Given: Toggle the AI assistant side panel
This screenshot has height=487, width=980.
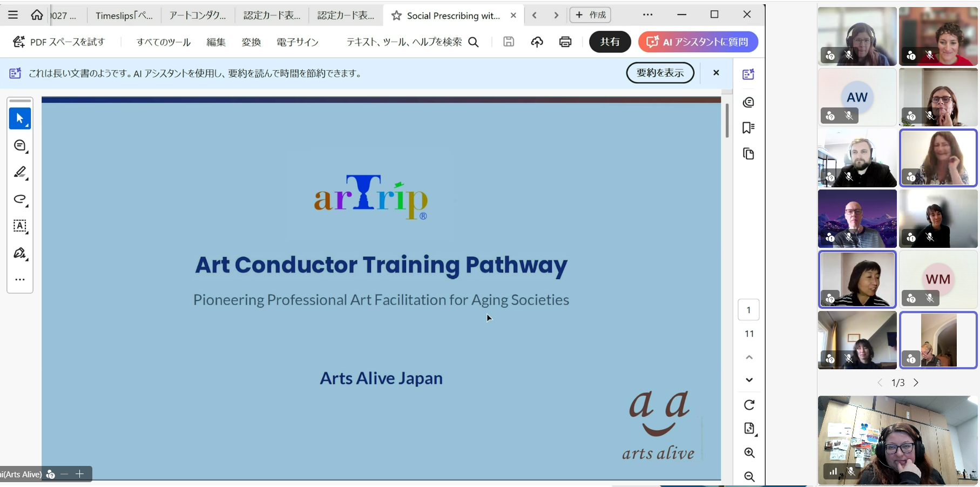Looking at the screenshot, I should coord(748,75).
